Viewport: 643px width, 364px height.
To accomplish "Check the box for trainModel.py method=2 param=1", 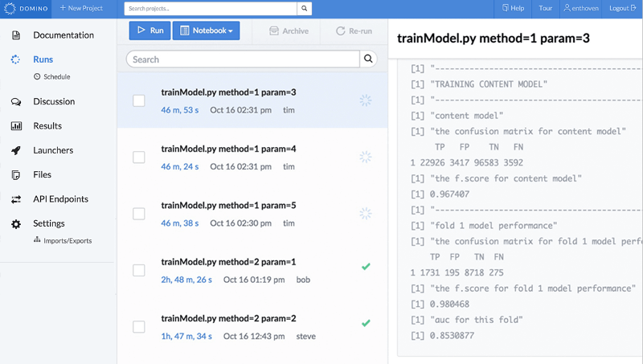I will pos(139,270).
